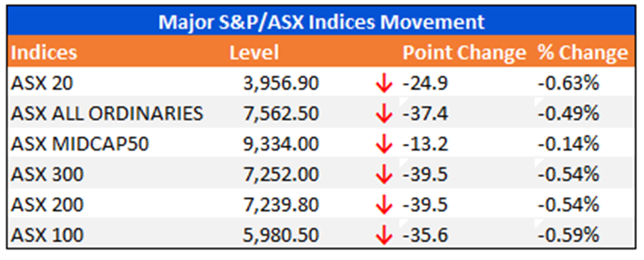Click the red down arrow for ASX MIDCAP50
The image size is (644, 260).
pyautogui.click(x=385, y=144)
